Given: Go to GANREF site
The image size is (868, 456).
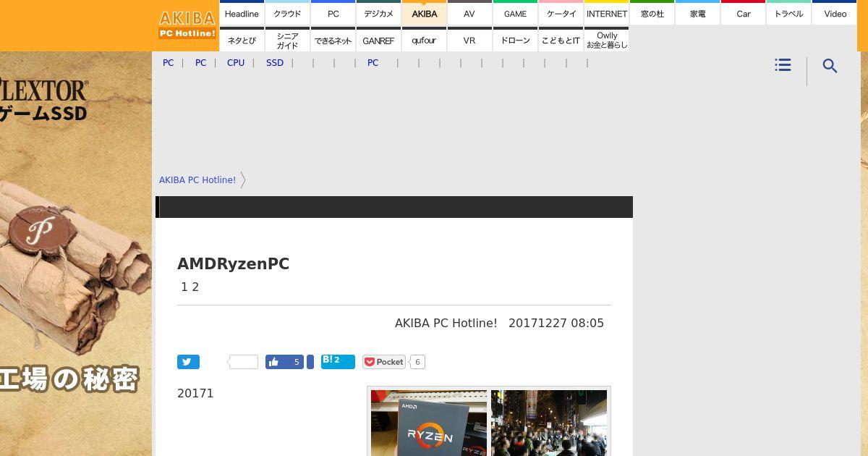Looking at the screenshot, I should (378, 40).
